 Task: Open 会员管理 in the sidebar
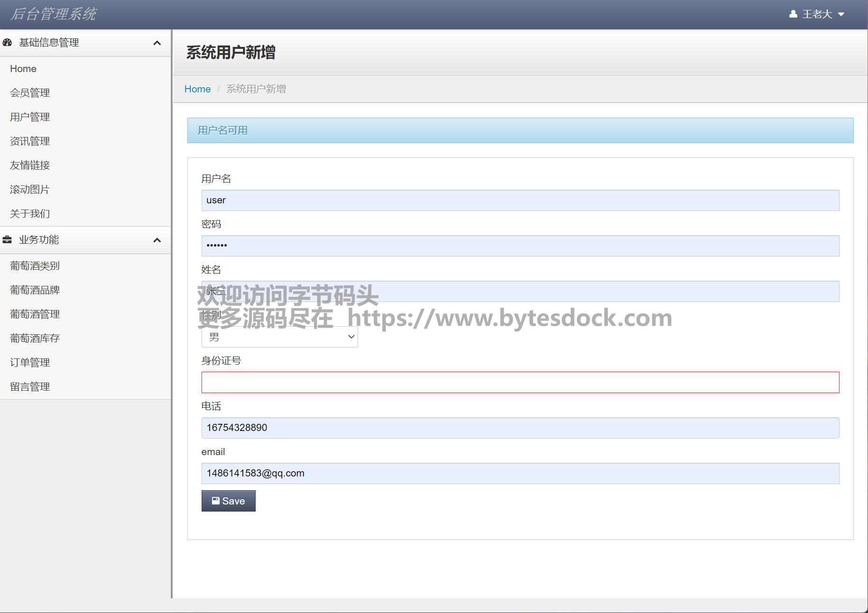[x=30, y=93]
